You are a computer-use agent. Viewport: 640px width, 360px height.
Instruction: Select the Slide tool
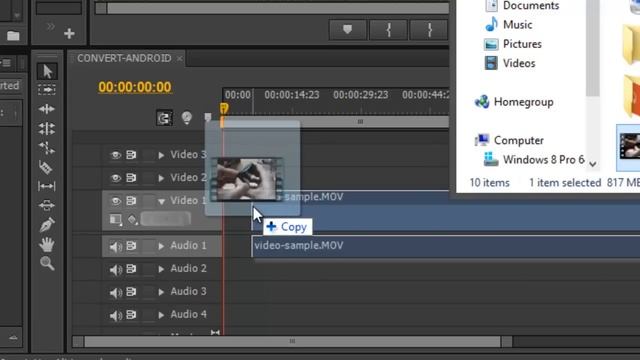pos(47,205)
